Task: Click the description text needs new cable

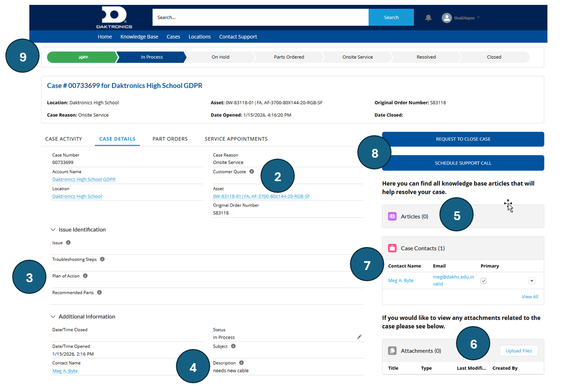Action: click(x=231, y=371)
